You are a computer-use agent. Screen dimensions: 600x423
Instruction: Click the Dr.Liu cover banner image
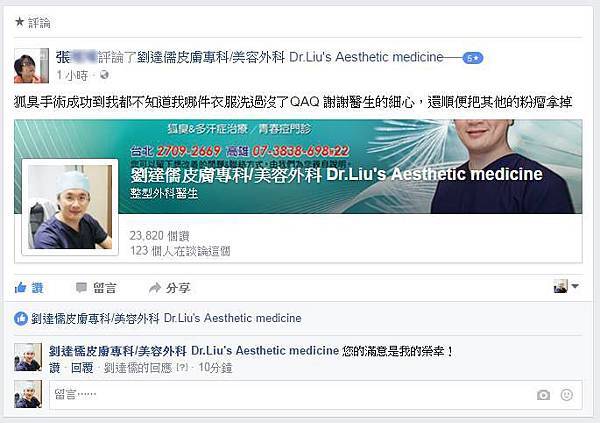[298, 167]
